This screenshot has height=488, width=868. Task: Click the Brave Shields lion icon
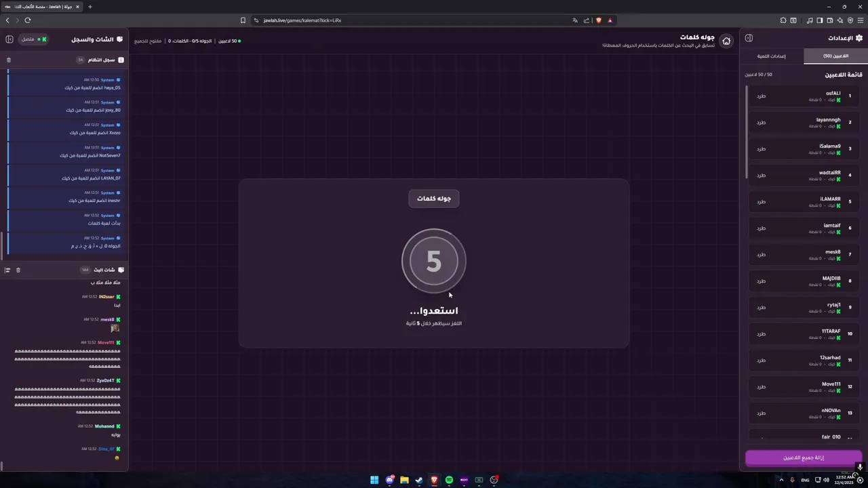pos(599,20)
